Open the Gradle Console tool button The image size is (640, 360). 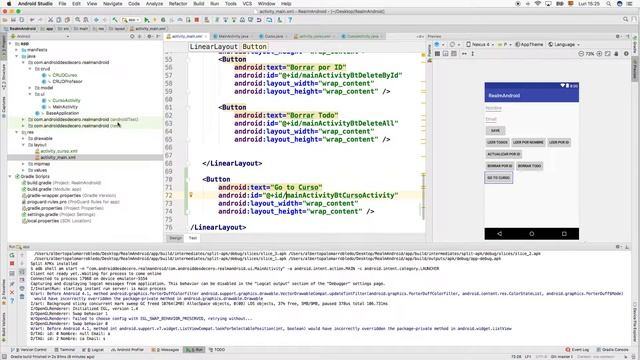[612, 350]
